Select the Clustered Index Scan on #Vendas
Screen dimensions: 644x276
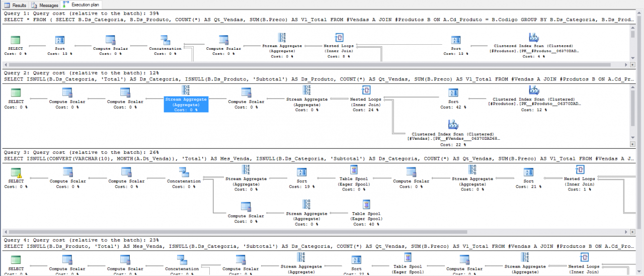pyautogui.click(x=452, y=125)
